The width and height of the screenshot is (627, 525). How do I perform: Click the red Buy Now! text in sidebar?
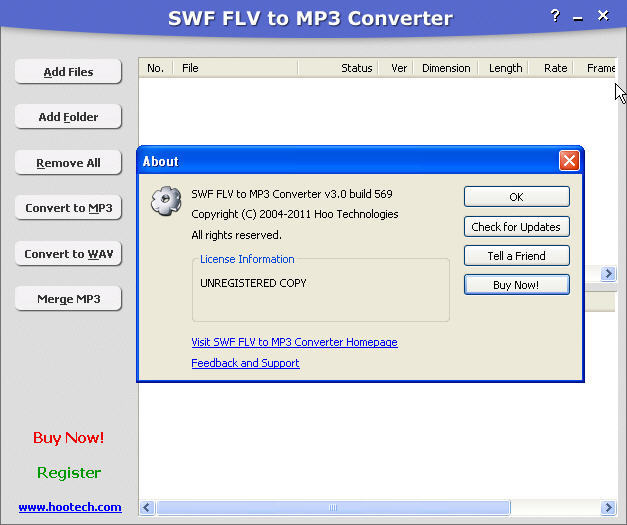68,438
